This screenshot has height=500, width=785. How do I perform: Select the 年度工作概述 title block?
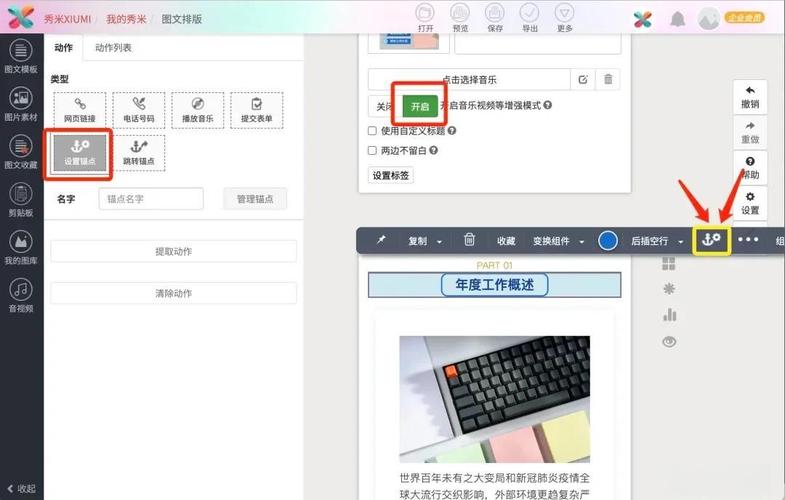click(x=495, y=285)
